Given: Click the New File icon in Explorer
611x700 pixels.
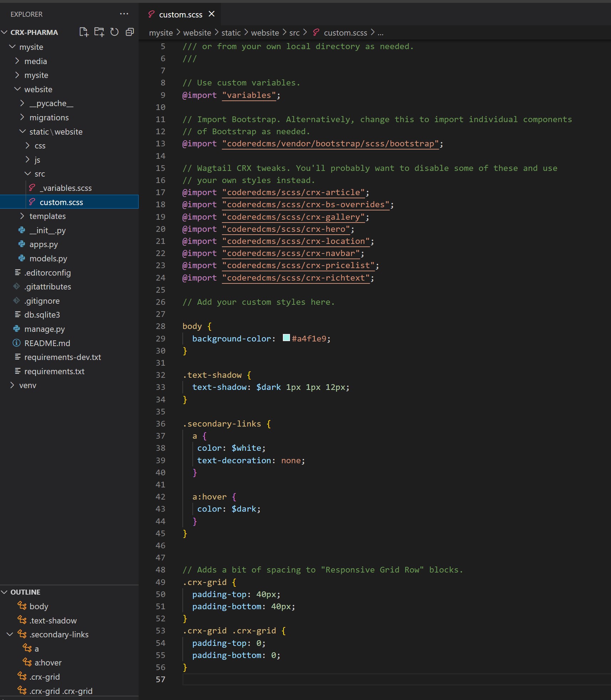Looking at the screenshot, I should coord(84,32).
